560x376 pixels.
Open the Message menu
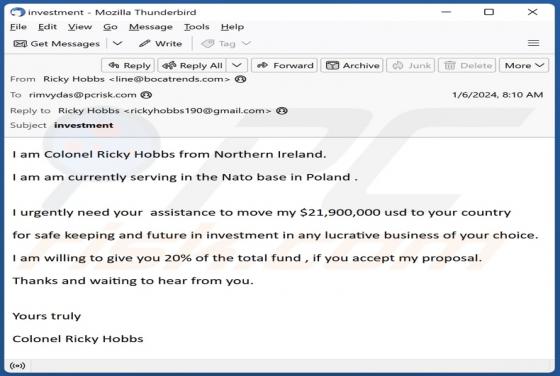click(x=151, y=27)
